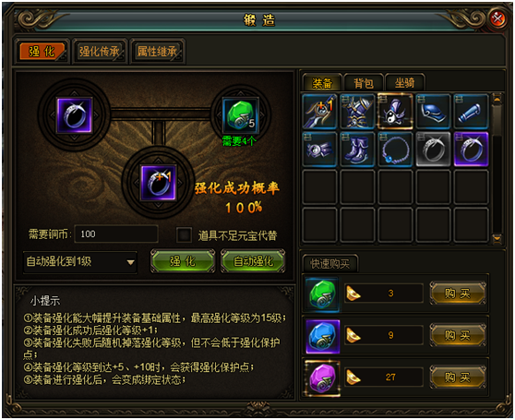Viewport: 515px width, 420px height.
Task: Open the 坐骑 mount tab
Action: tap(404, 82)
